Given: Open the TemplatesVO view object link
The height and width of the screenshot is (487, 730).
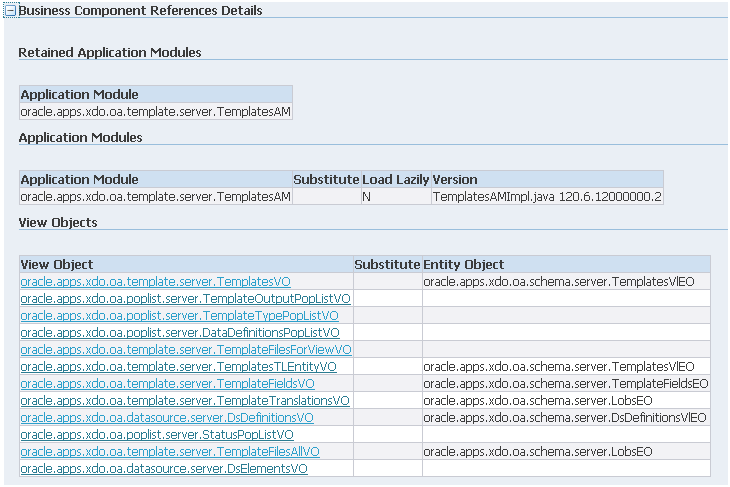Looking at the screenshot, I should 155,282.
